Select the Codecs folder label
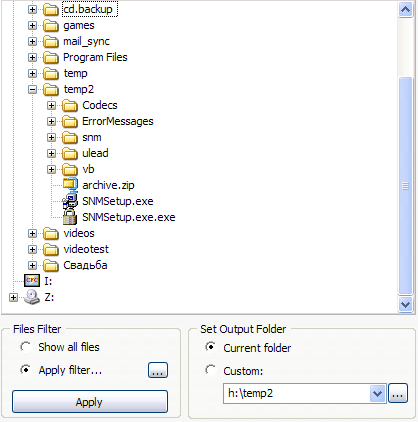Image resolution: width=418 pixels, height=422 pixels. click(100, 105)
